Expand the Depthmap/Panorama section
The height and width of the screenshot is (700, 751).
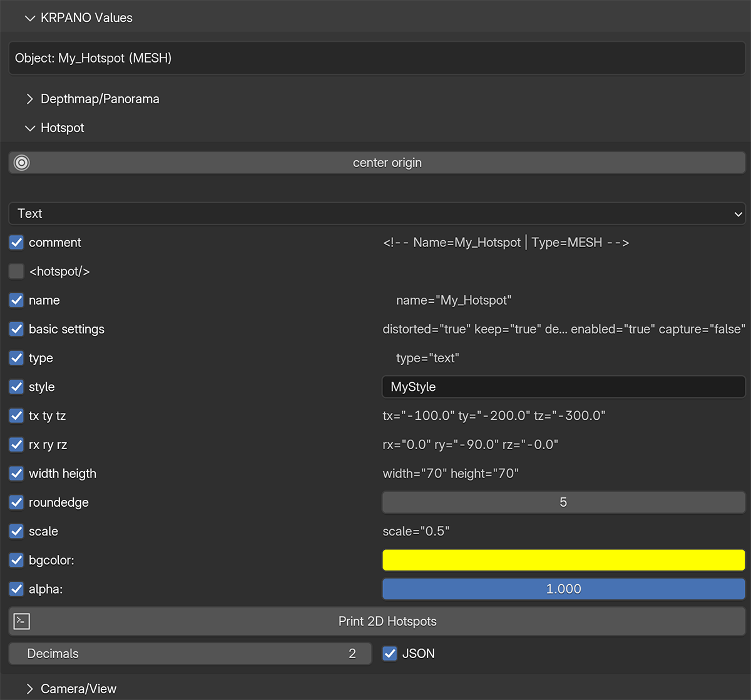[x=29, y=99]
